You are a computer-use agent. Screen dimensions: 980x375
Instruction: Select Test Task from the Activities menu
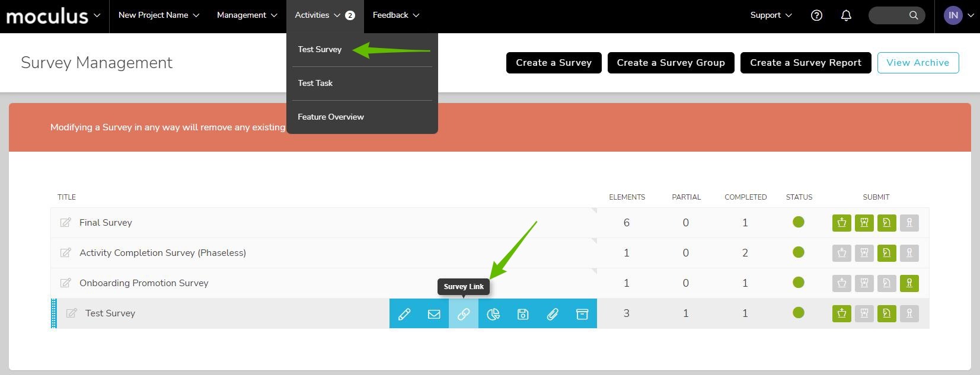(x=315, y=84)
